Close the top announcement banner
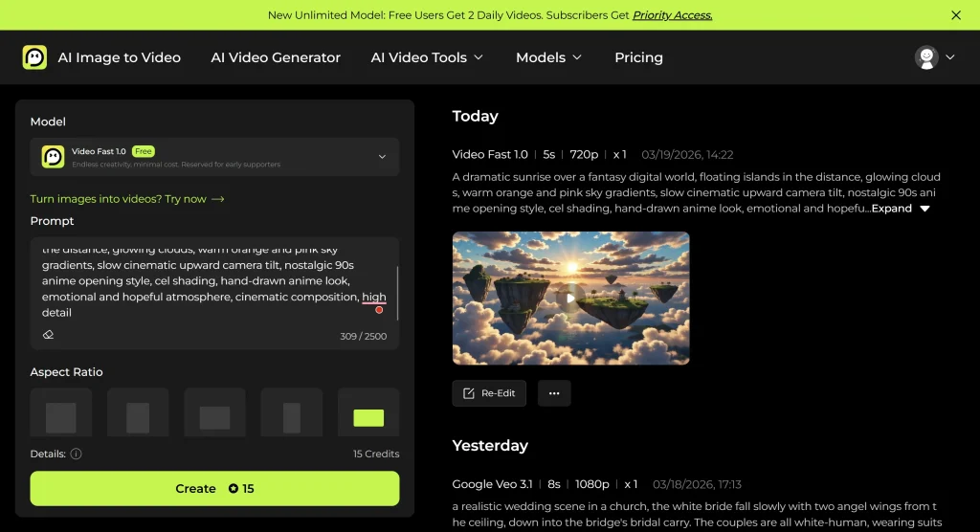The width and height of the screenshot is (980, 532). click(x=955, y=15)
